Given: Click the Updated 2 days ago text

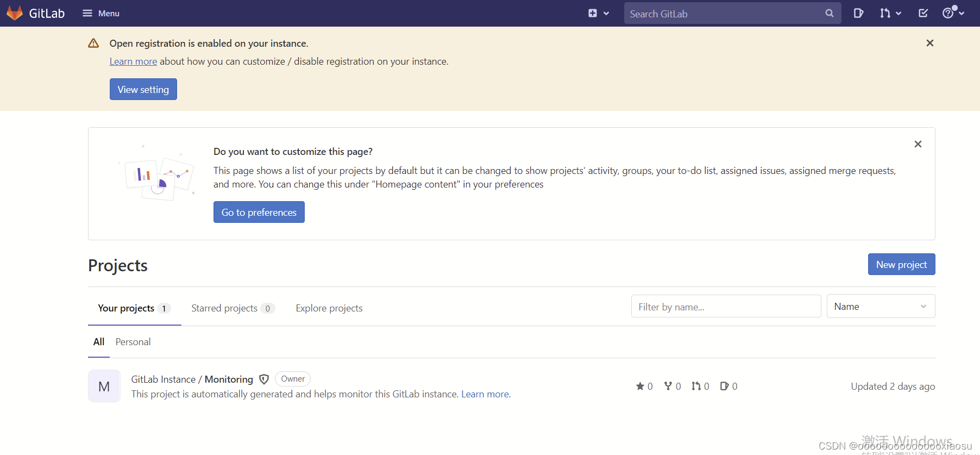Looking at the screenshot, I should pos(893,386).
